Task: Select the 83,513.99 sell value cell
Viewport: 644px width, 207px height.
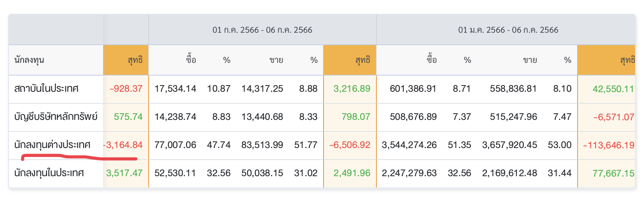Action: tap(262, 145)
